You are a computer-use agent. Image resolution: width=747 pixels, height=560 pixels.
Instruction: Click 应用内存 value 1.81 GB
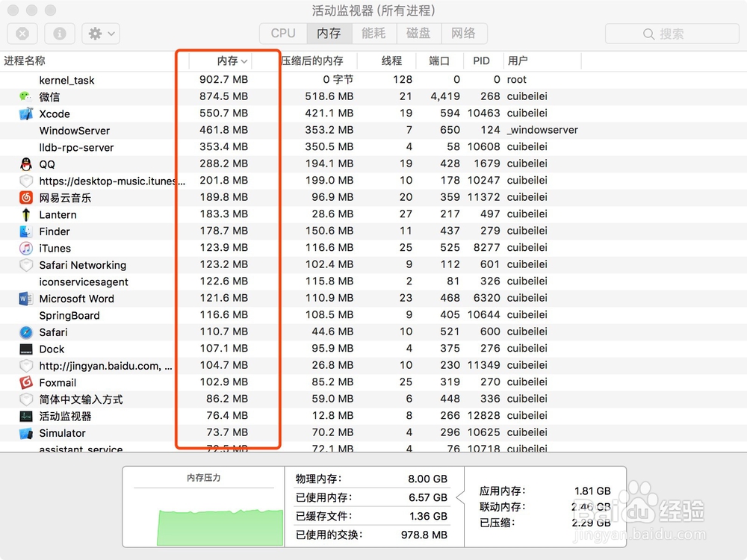(x=592, y=491)
